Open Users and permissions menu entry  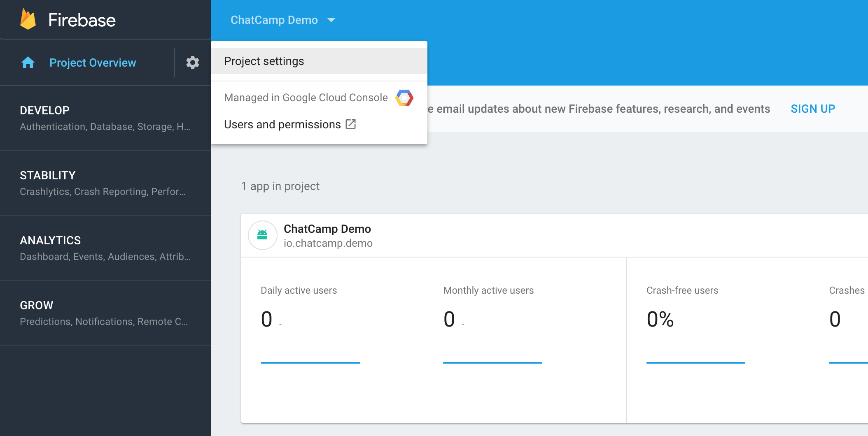319,124
